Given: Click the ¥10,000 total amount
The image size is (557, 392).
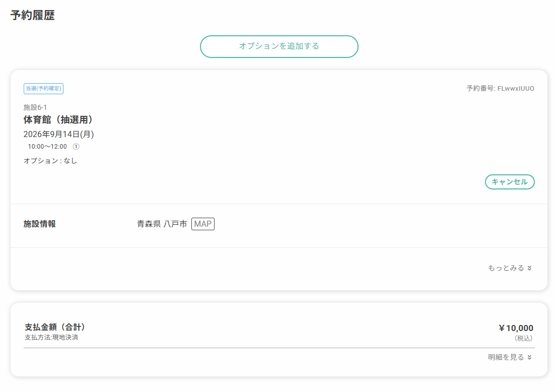Looking at the screenshot, I should pos(516,328).
